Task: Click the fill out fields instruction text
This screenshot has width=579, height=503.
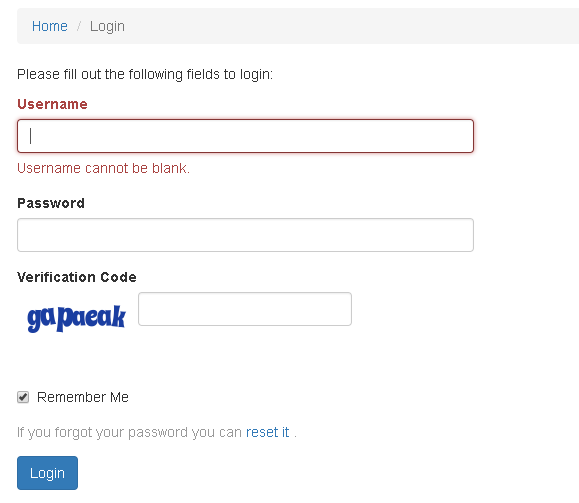Action: click(145, 74)
